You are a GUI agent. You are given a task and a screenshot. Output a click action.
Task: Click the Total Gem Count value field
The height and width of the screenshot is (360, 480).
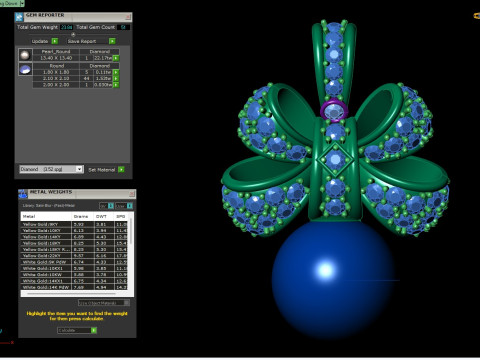pos(123,27)
